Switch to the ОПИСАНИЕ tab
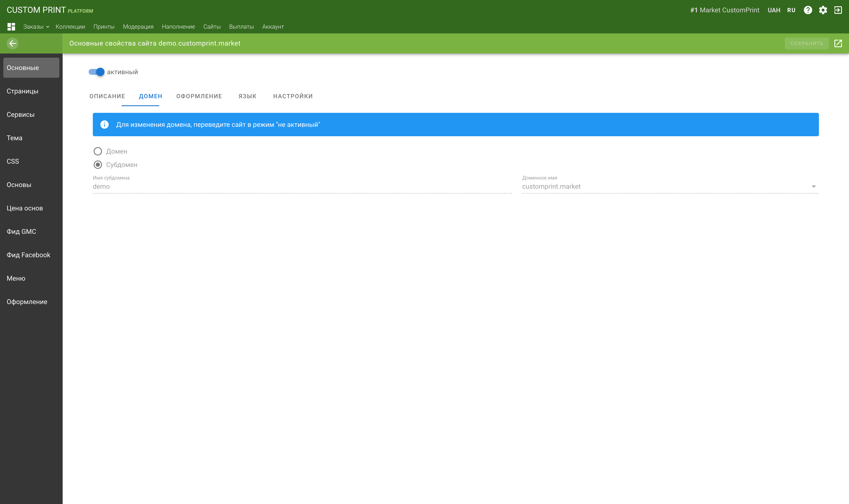This screenshot has width=849, height=504. pyautogui.click(x=107, y=97)
